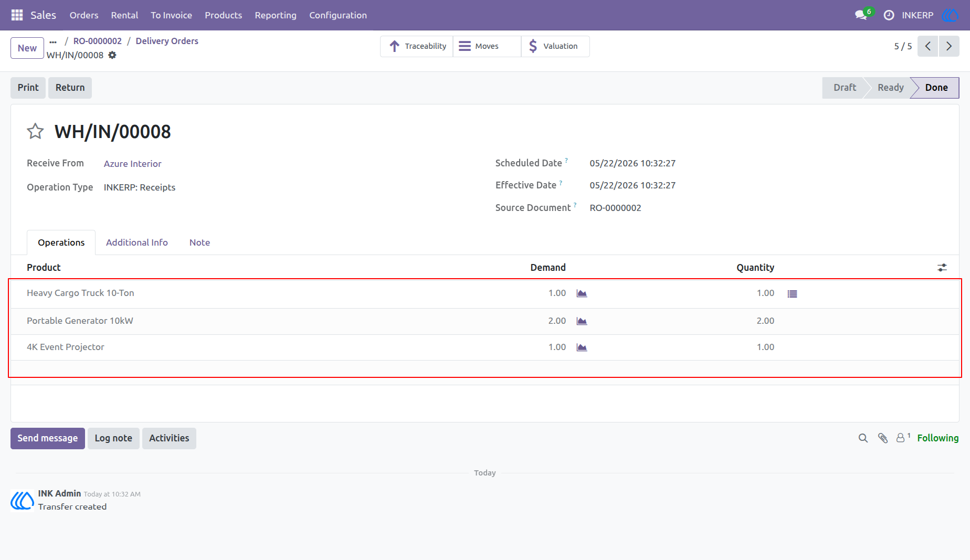Image resolution: width=970 pixels, height=560 pixels.
Task: Open Traceability report
Action: pyautogui.click(x=417, y=46)
